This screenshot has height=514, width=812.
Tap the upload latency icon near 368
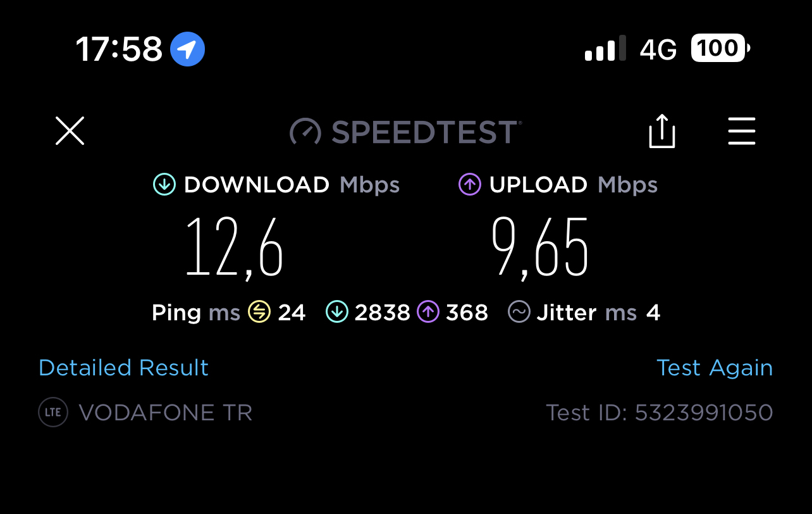(x=428, y=312)
